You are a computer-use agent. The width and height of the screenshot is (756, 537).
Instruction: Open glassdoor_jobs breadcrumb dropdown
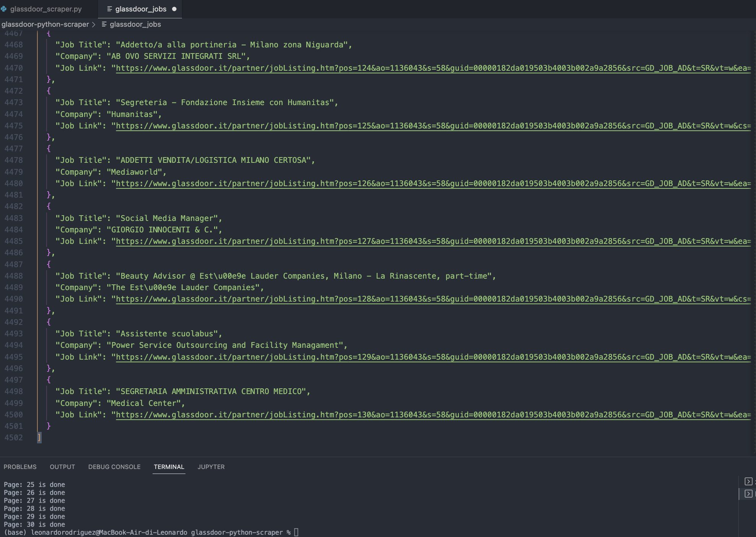tap(135, 24)
